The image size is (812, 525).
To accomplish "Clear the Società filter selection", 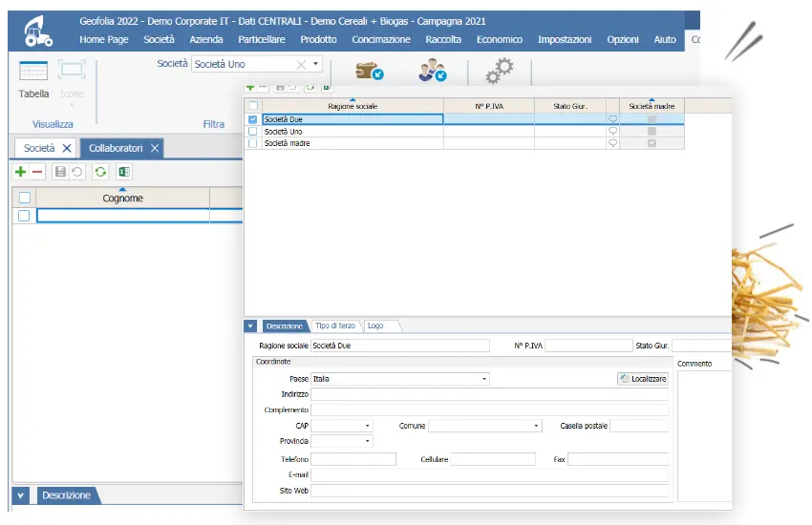I will pos(301,65).
